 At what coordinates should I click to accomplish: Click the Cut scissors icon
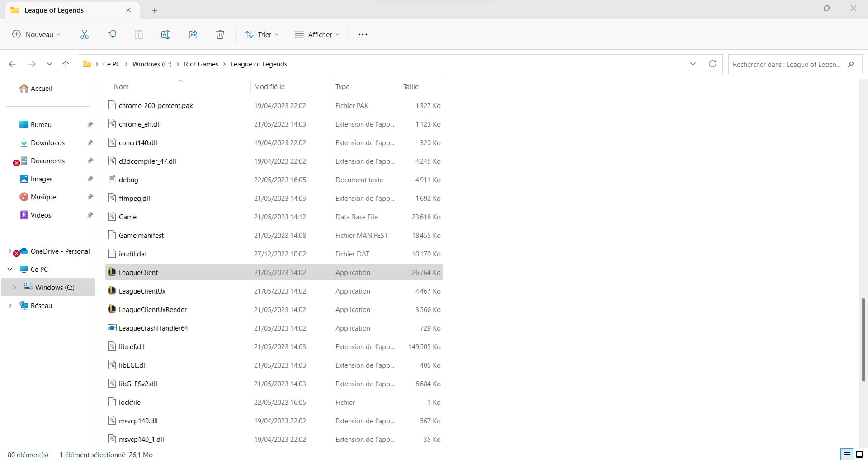(85, 34)
